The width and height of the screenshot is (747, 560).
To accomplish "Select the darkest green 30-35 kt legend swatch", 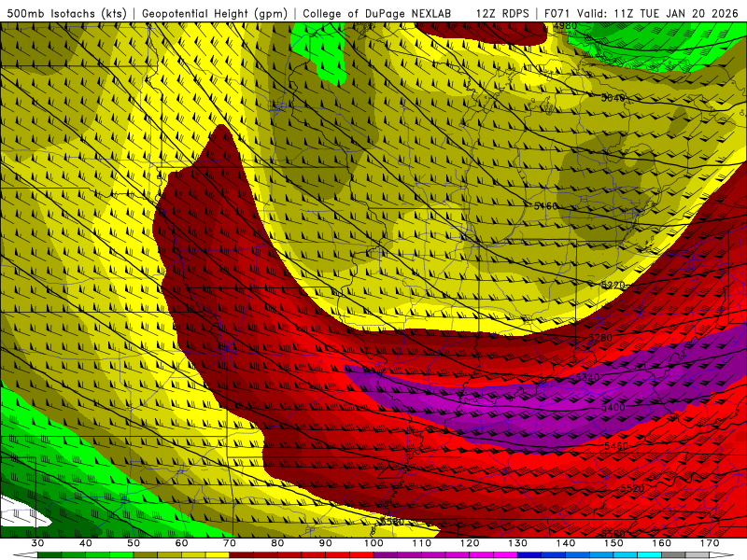I will 49,555.
